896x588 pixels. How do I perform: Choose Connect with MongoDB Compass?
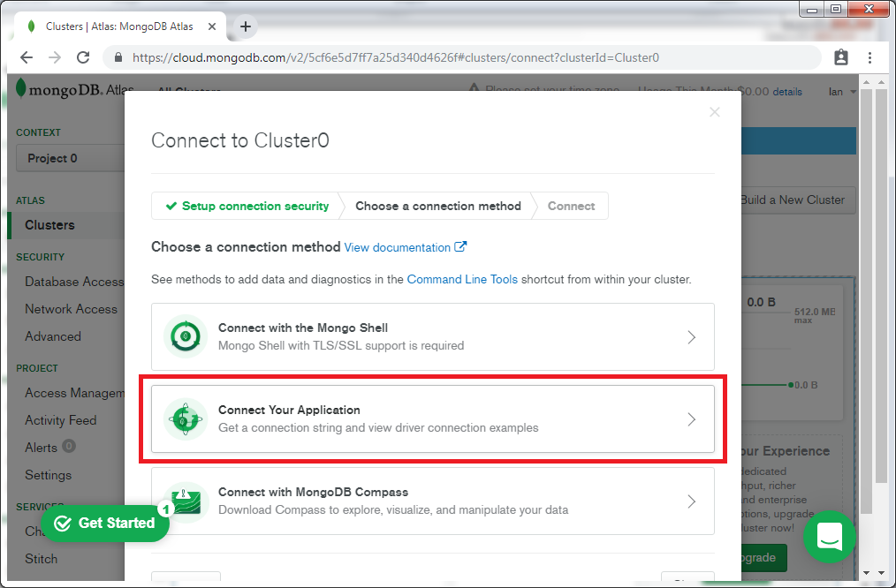(x=433, y=501)
